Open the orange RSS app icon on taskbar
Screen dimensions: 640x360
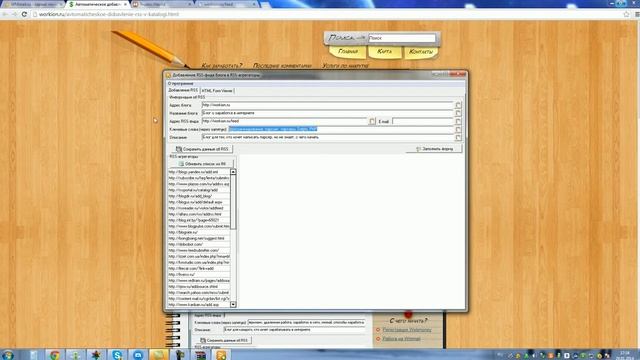(221, 355)
